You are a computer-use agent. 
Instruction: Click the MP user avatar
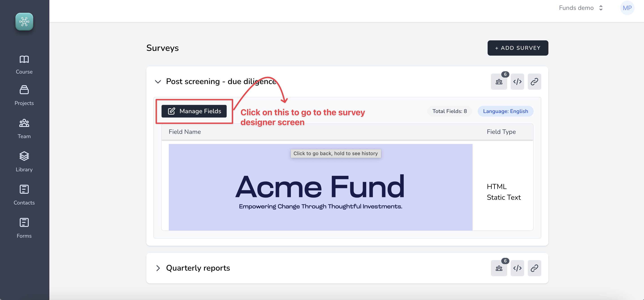point(627,8)
